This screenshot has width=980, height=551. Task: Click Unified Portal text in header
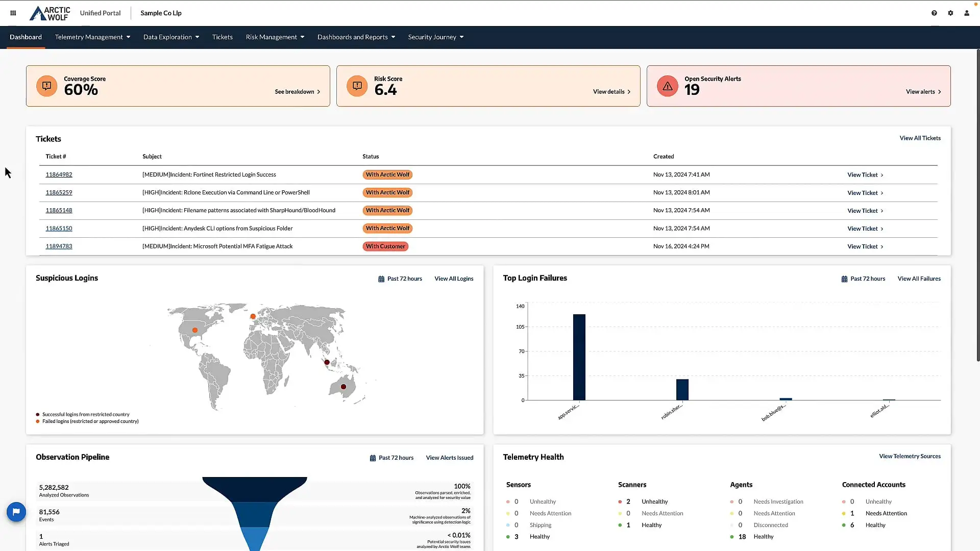pos(100,13)
